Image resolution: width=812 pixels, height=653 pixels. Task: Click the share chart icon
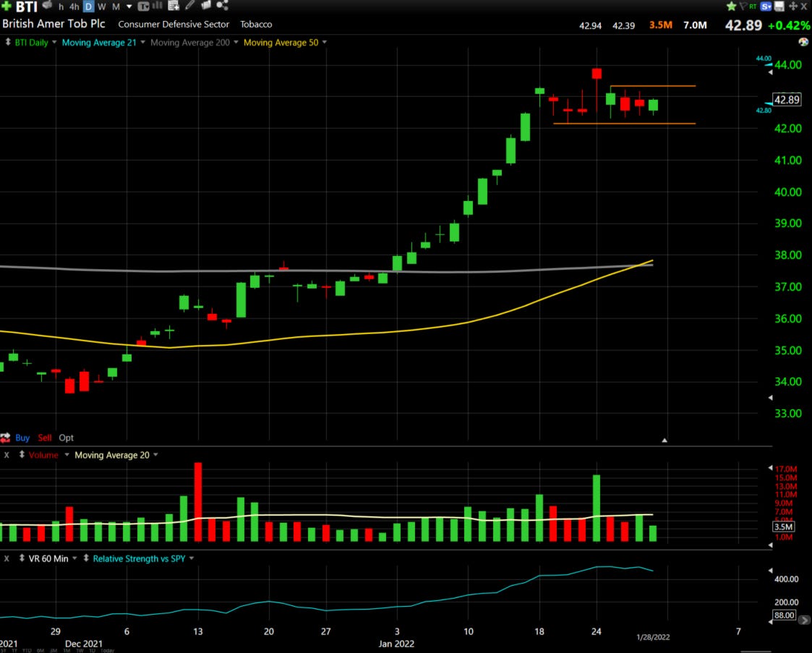[x=222, y=5]
